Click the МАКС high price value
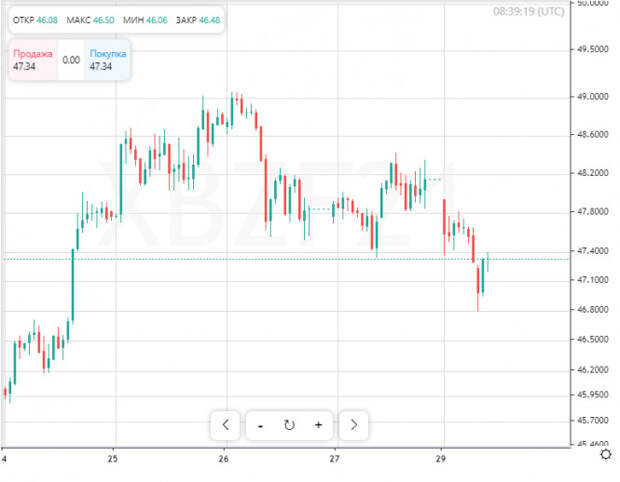 [x=104, y=20]
